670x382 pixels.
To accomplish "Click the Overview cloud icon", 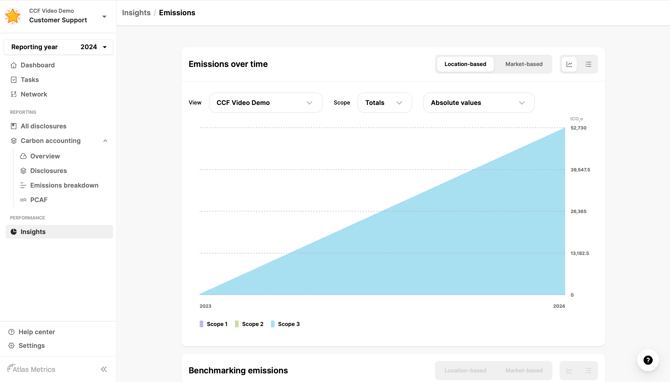I will 23,156.
